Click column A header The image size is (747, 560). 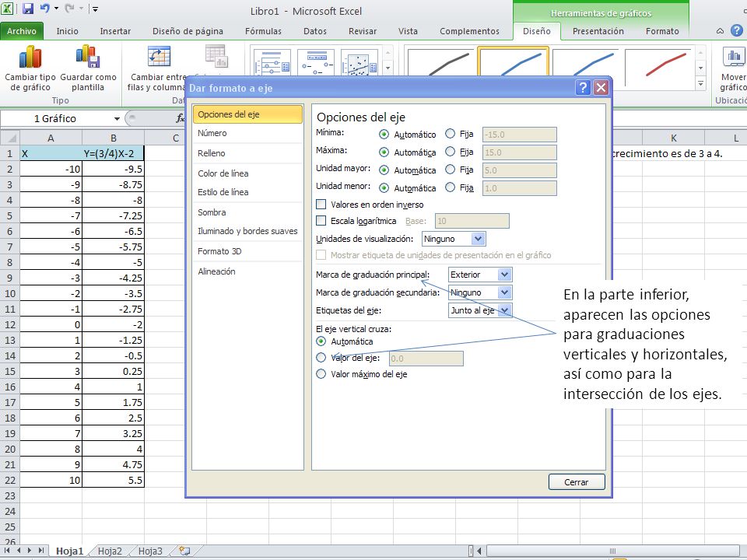51,138
